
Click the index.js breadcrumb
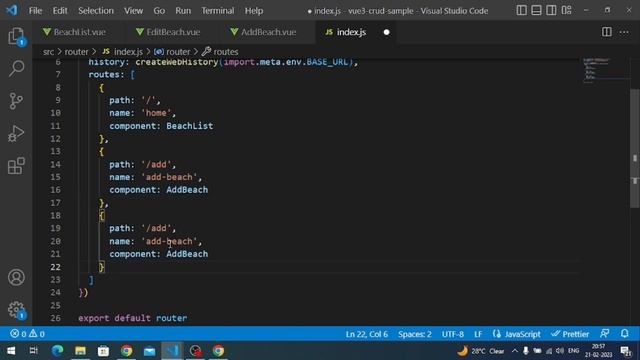pos(122,52)
